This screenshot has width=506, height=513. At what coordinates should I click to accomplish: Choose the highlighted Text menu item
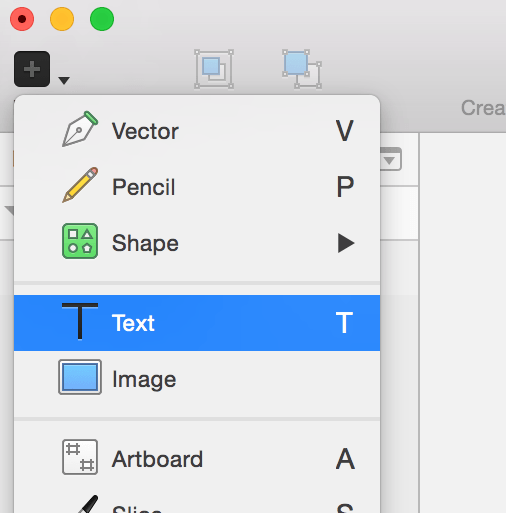pyautogui.click(x=197, y=323)
